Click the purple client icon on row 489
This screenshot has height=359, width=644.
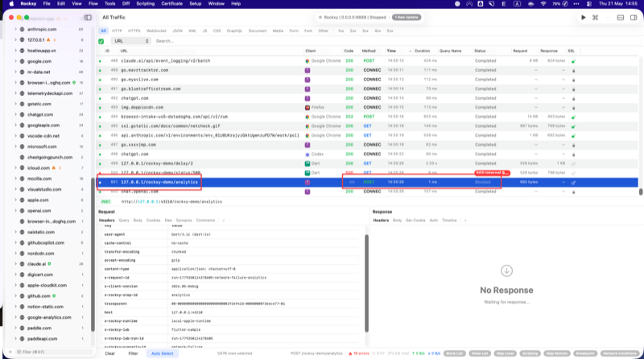308,70
